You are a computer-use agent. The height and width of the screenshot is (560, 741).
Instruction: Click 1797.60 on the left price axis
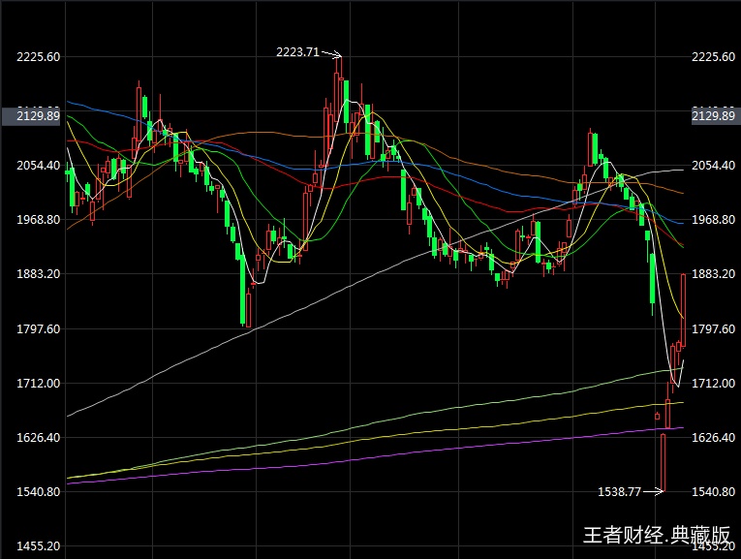tap(39, 329)
